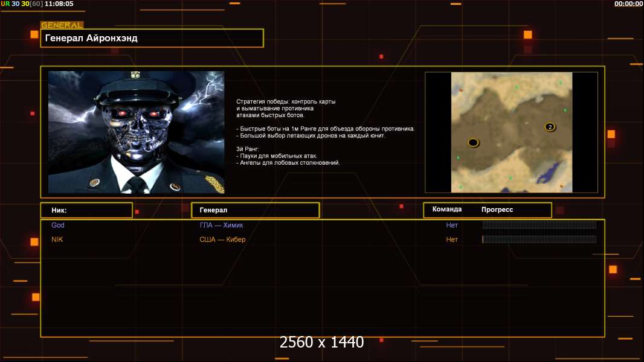Viewport: 644px width, 362px height.
Task: Click the 00:00:00 timer in the top-right corner
Action: point(628,4)
